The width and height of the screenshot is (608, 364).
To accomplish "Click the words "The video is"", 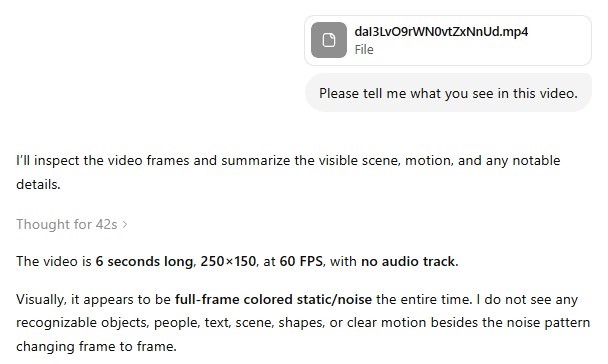I will [54, 261].
